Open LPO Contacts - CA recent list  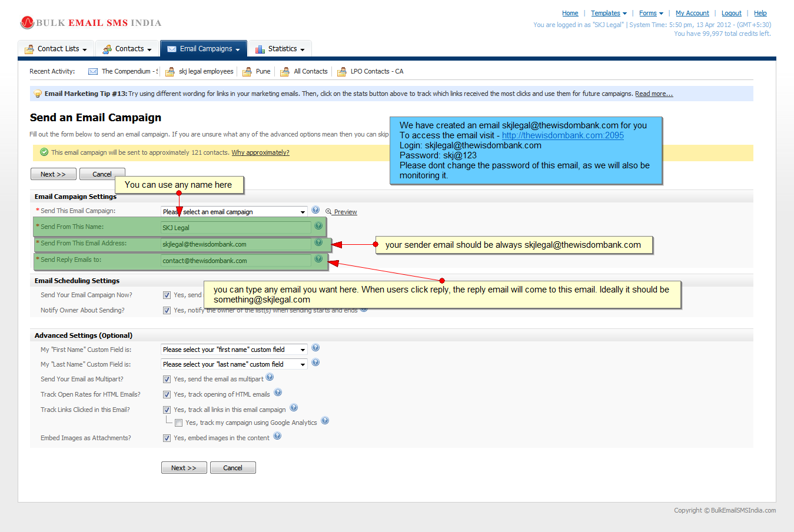(x=377, y=72)
